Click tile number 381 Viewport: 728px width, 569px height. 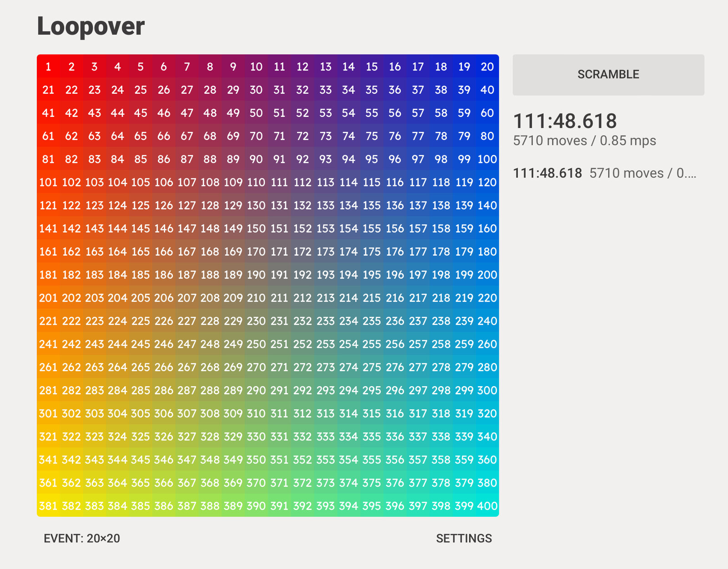point(48,505)
